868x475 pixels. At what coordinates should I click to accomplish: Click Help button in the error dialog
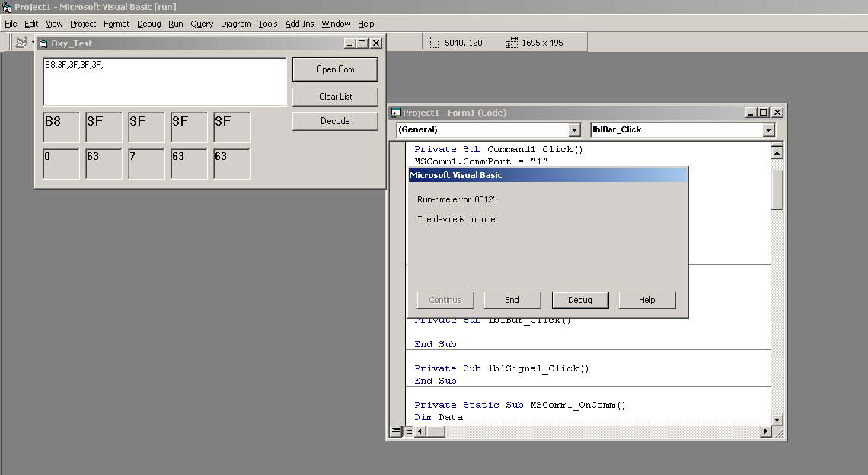click(x=647, y=300)
